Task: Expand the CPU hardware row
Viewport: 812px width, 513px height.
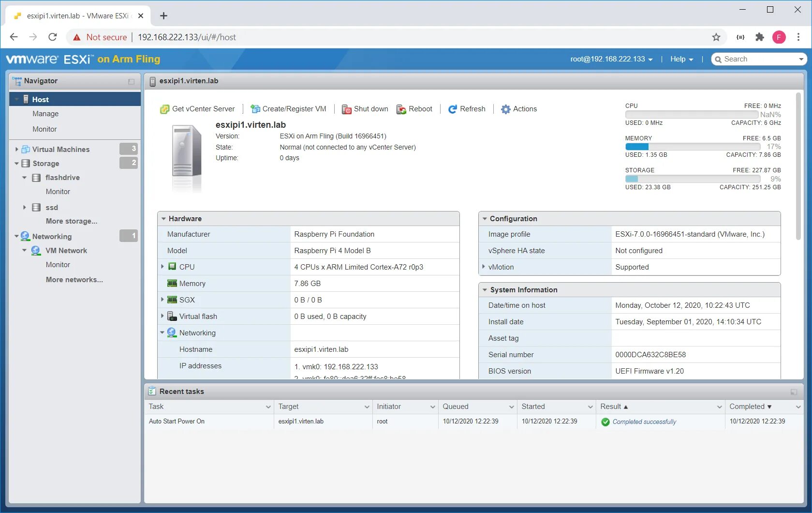Action: pos(162,267)
